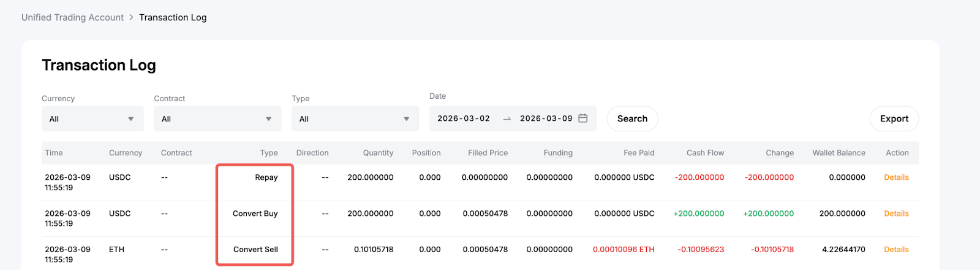Expand the Contract filter dropdown
The height and width of the screenshot is (270, 980).
click(217, 119)
